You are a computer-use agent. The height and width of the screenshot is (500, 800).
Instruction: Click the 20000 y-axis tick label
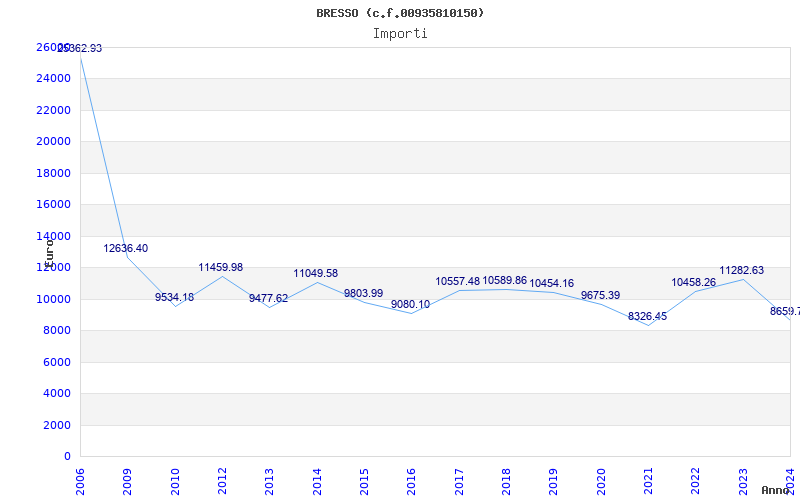click(x=54, y=141)
